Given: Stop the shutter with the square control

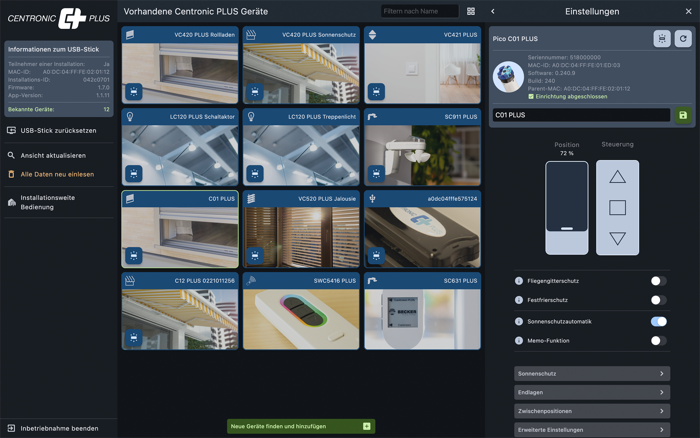Looking at the screenshot, I should click(x=617, y=208).
